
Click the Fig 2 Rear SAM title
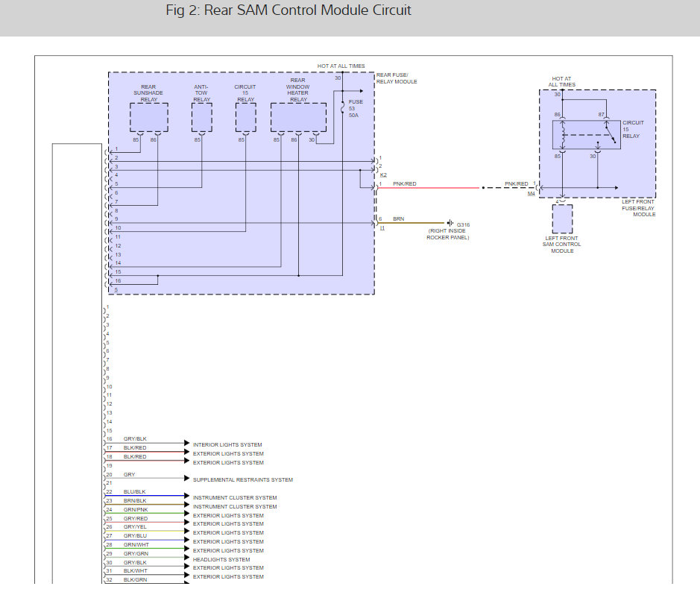[x=288, y=10]
